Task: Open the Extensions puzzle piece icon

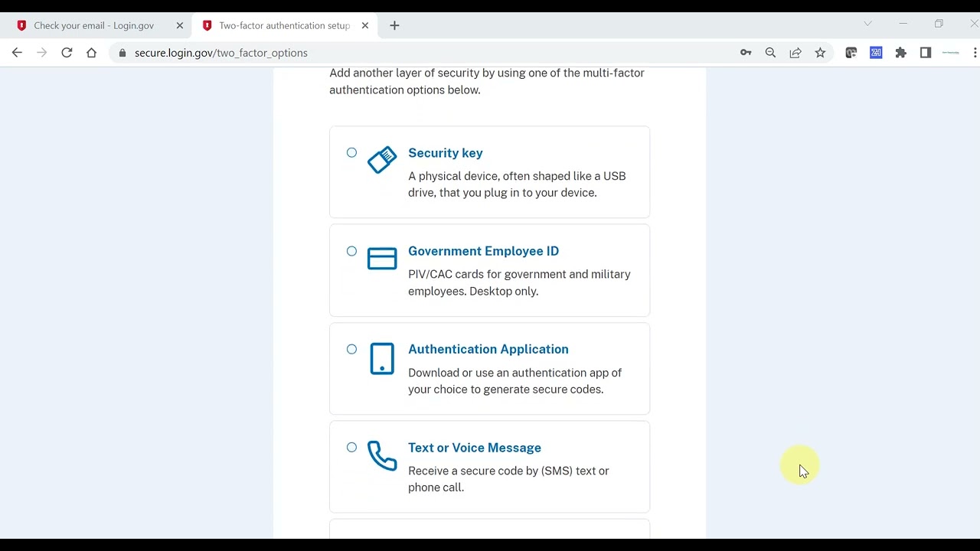Action: pyautogui.click(x=900, y=53)
